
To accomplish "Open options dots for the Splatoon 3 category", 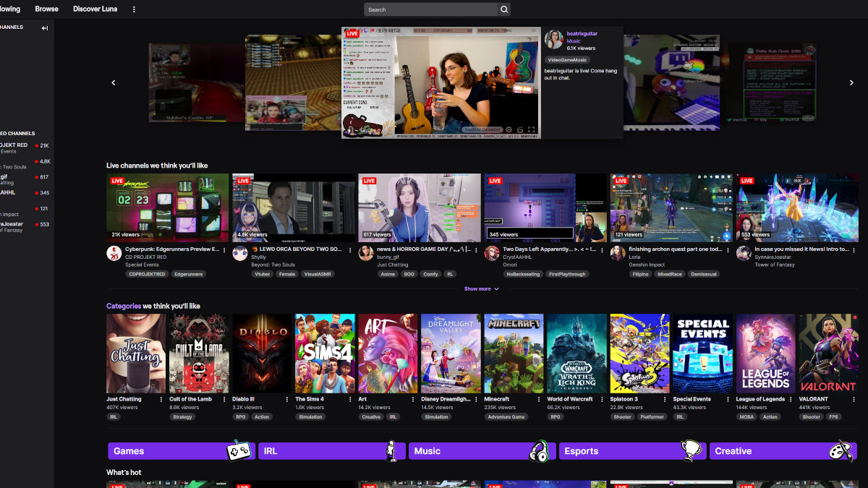I will point(665,400).
